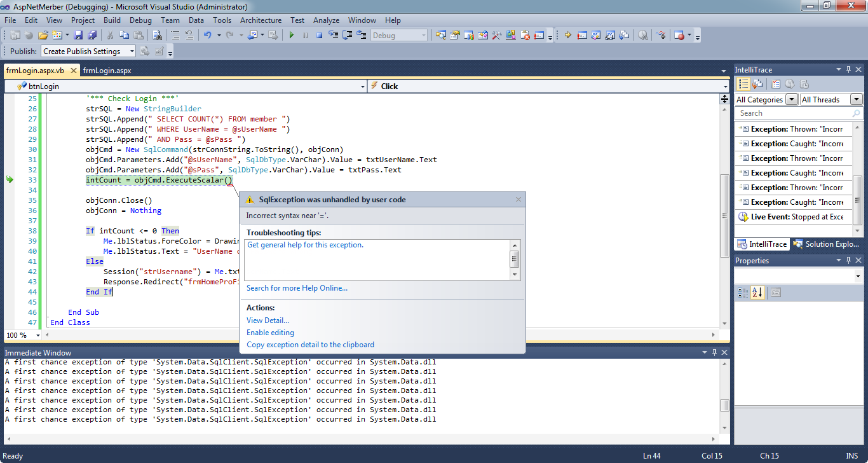Click the Open File folder icon
The image size is (868, 463).
pos(43,36)
